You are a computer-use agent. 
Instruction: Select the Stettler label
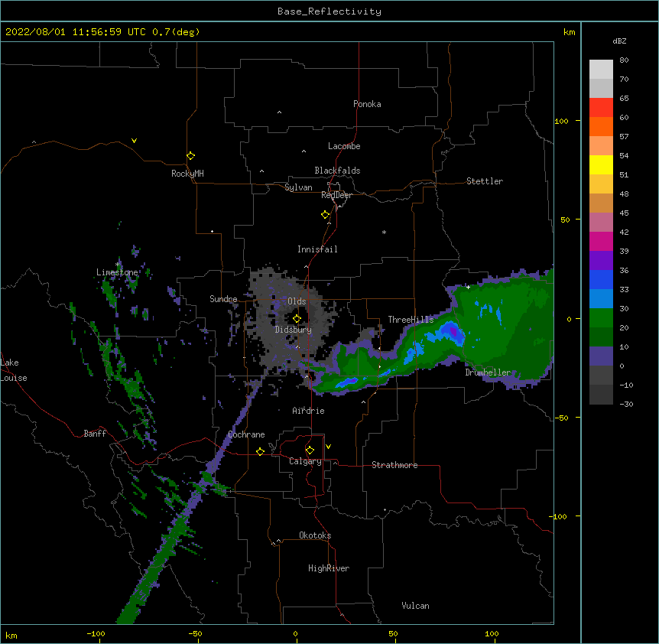(485, 181)
